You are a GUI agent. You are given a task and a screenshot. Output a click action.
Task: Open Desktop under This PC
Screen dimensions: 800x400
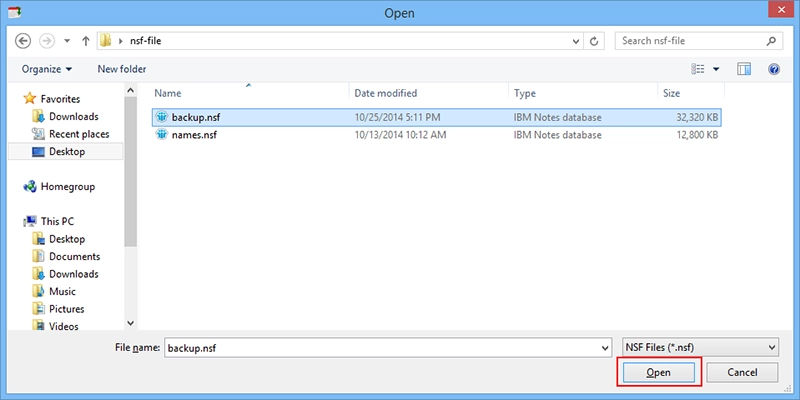[x=67, y=239]
